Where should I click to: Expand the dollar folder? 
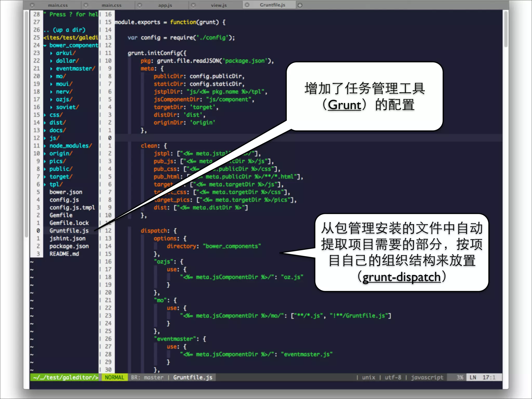coord(51,61)
